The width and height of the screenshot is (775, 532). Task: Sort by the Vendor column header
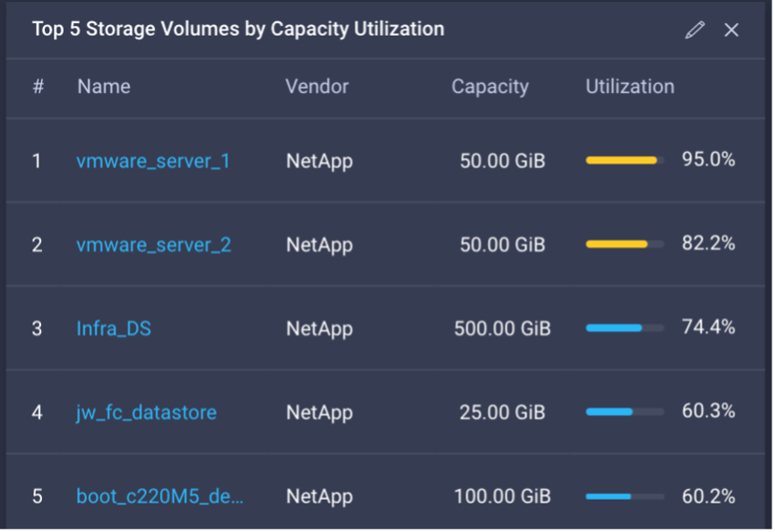[317, 87]
